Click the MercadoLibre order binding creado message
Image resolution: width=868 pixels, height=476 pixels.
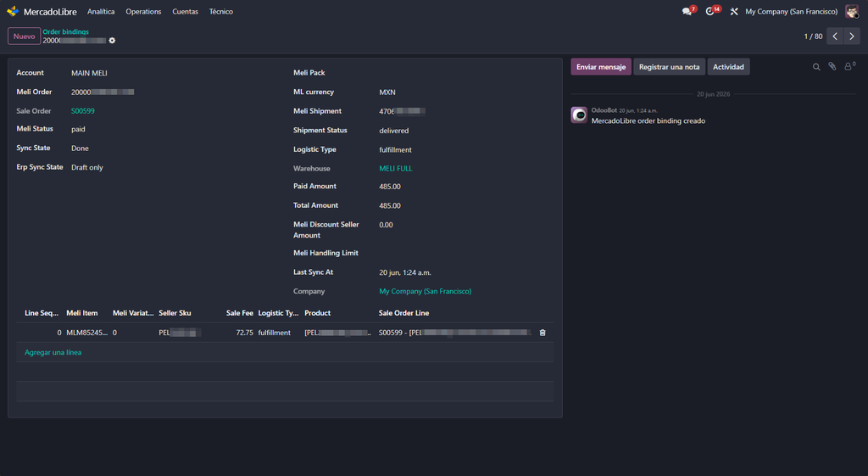pos(648,120)
